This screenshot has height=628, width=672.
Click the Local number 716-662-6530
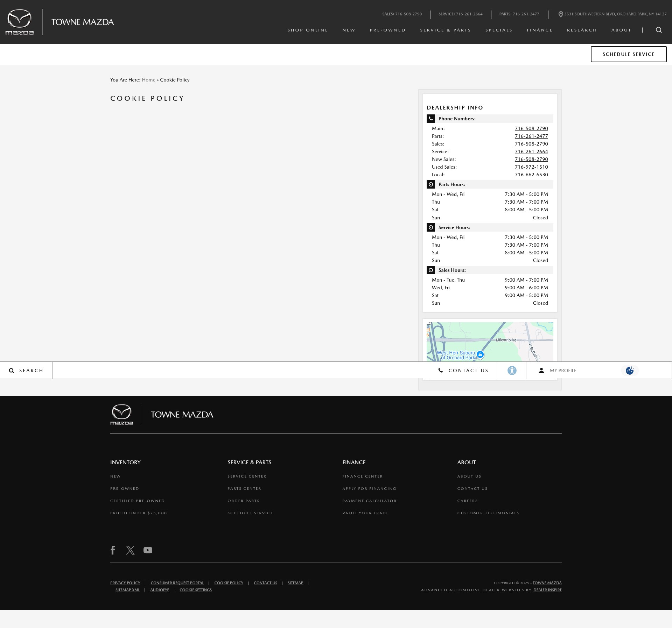click(531, 175)
